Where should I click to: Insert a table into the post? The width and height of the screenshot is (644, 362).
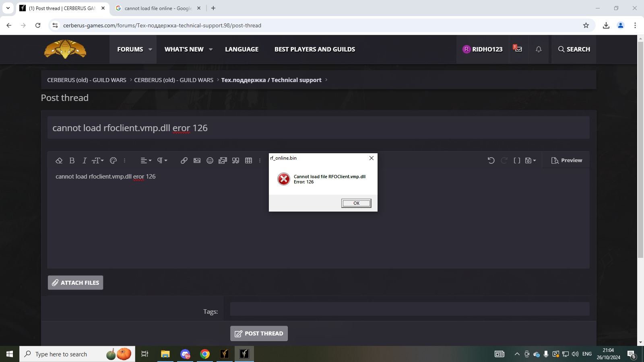[x=248, y=160]
